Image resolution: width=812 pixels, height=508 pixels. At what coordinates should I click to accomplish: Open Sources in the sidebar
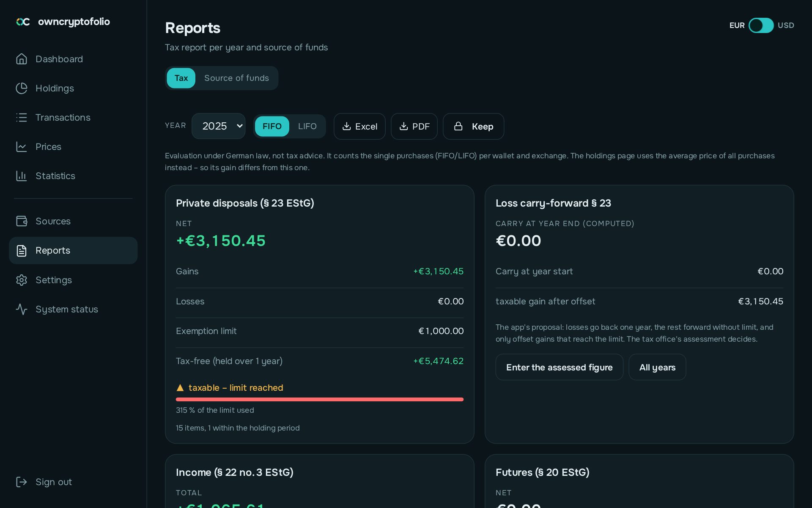[x=73, y=221]
